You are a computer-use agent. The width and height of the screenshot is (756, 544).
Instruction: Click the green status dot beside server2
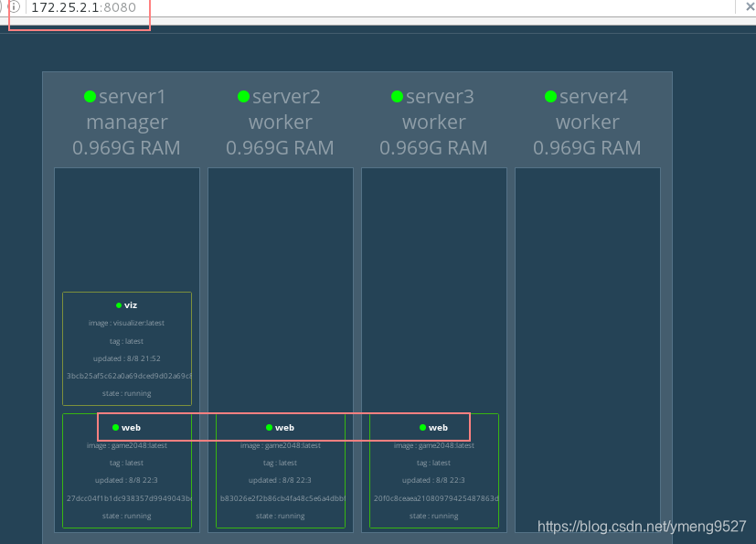243,96
